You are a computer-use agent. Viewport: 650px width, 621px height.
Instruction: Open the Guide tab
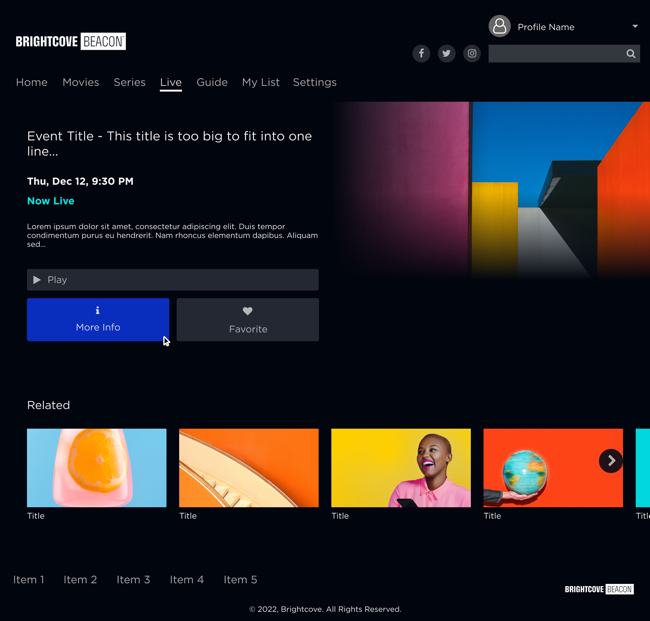click(x=212, y=83)
